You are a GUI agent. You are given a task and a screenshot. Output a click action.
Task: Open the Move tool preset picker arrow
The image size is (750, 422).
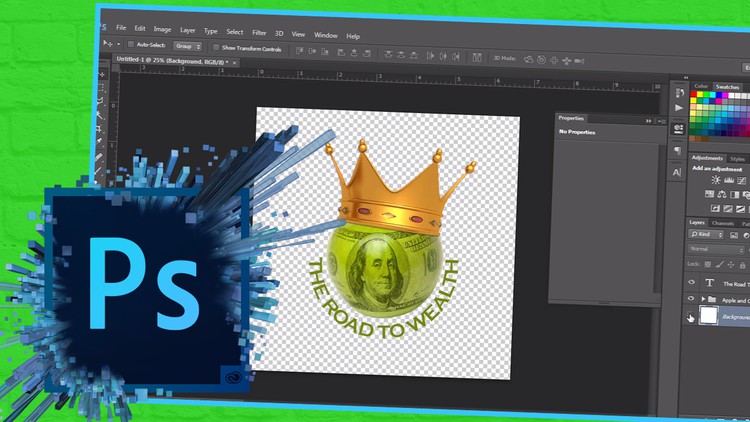tap(119, 44)
